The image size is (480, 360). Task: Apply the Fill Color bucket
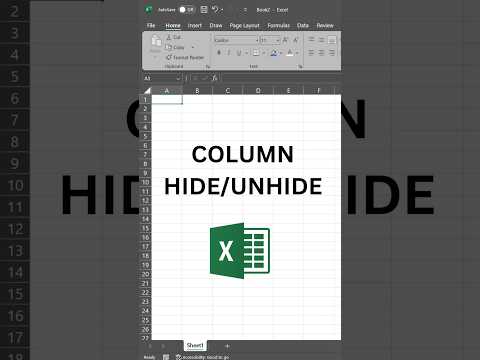pos(274,53)
